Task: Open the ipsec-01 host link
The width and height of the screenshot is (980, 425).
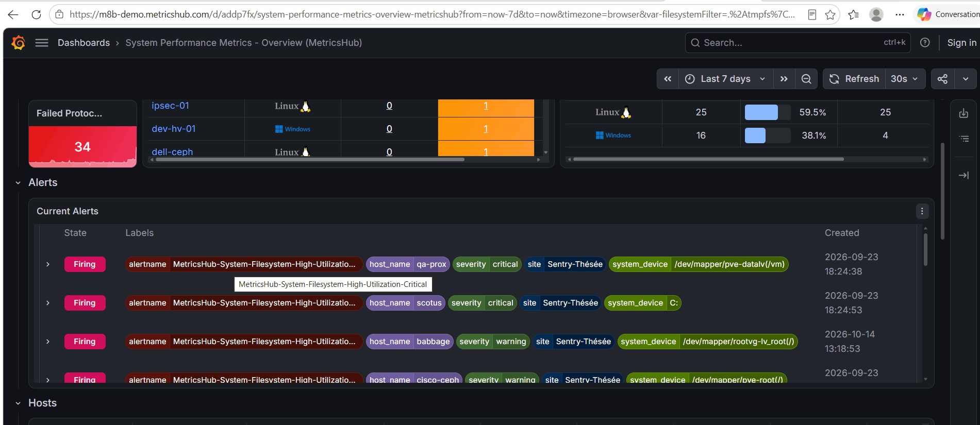Action: pyautogui.click(x=170, y=106)
